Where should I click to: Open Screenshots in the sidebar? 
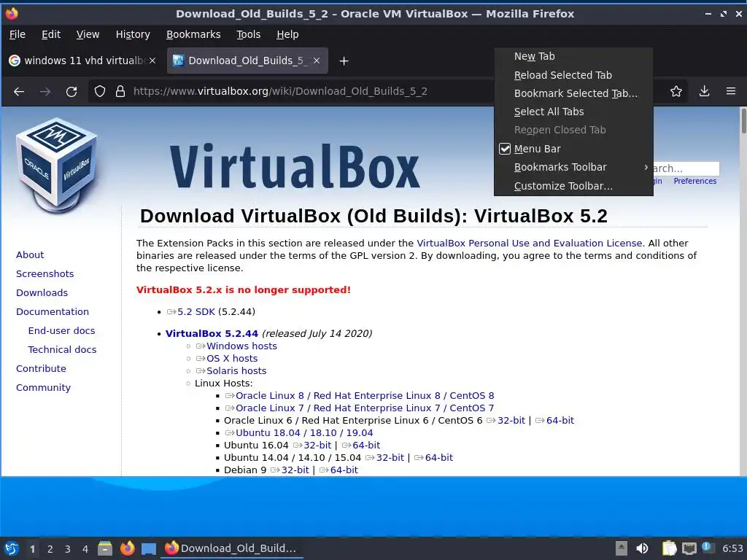pos(44,274)
